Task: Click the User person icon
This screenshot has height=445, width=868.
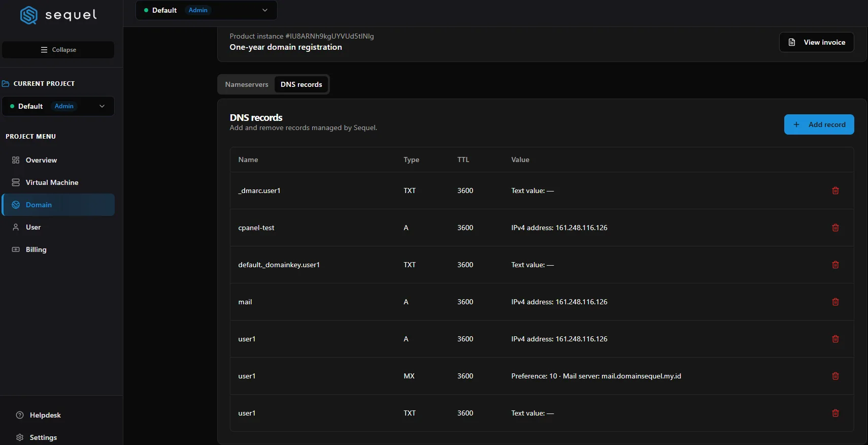Action: (16, 227)
